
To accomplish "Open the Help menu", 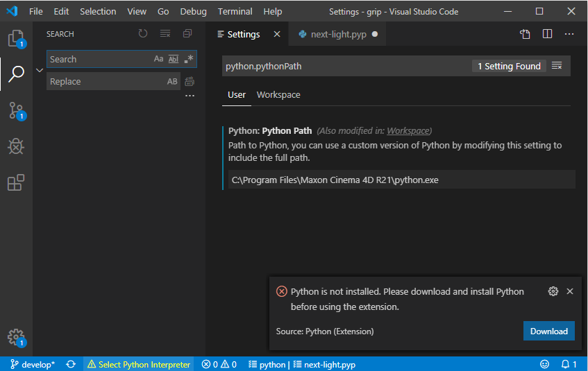I will coord(273,12).
